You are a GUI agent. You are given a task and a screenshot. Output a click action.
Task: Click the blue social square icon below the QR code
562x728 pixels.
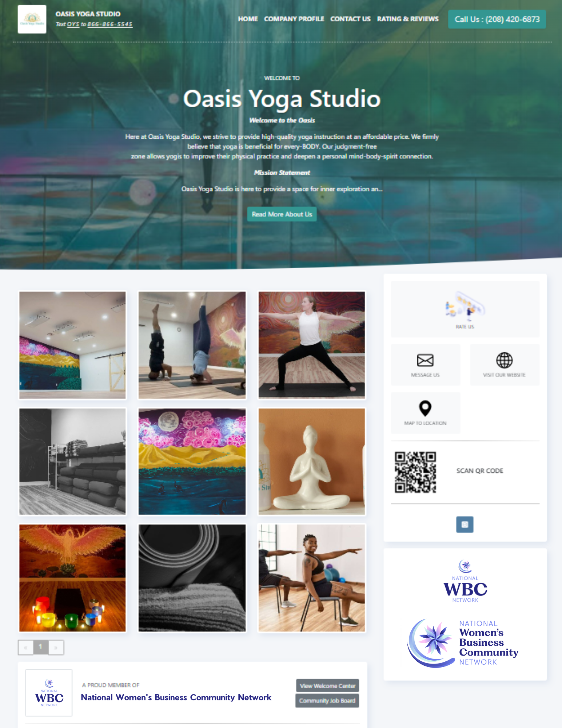point(465,525)
